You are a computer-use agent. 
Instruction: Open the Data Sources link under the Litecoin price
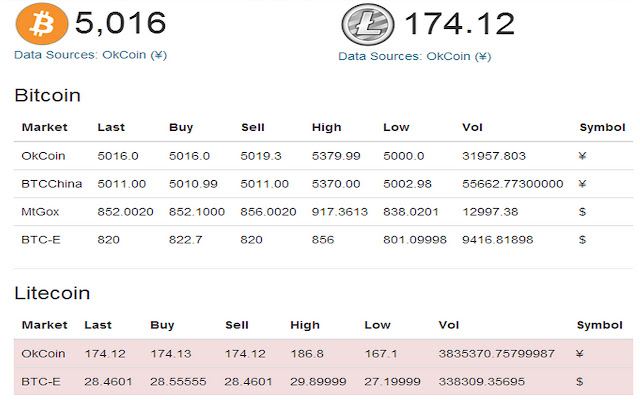[415, 56]
